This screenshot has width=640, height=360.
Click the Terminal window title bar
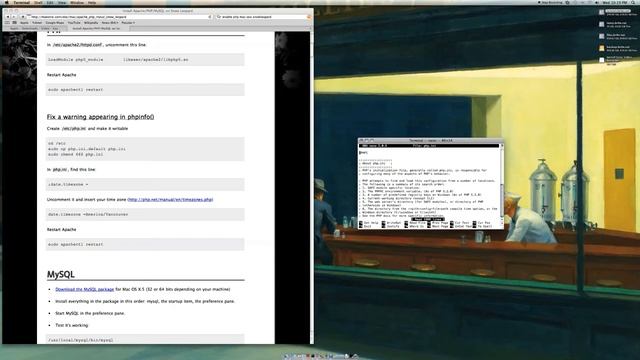431,140
